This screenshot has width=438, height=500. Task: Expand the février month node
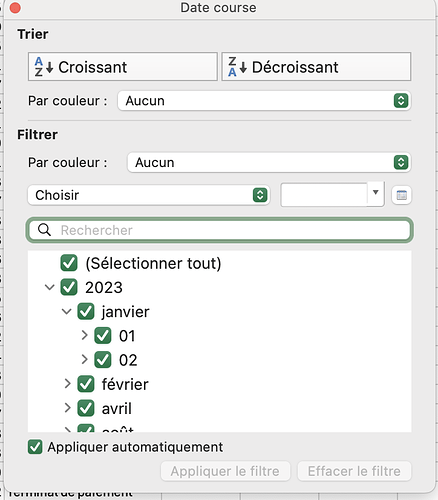click(x=67, y=384)
